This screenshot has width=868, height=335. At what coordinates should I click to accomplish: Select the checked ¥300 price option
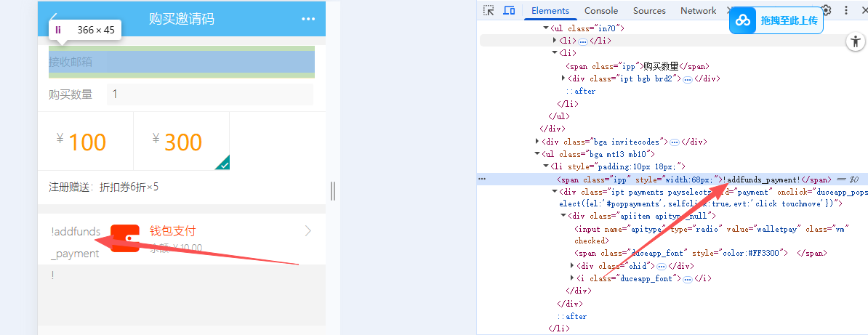point(182,141)
